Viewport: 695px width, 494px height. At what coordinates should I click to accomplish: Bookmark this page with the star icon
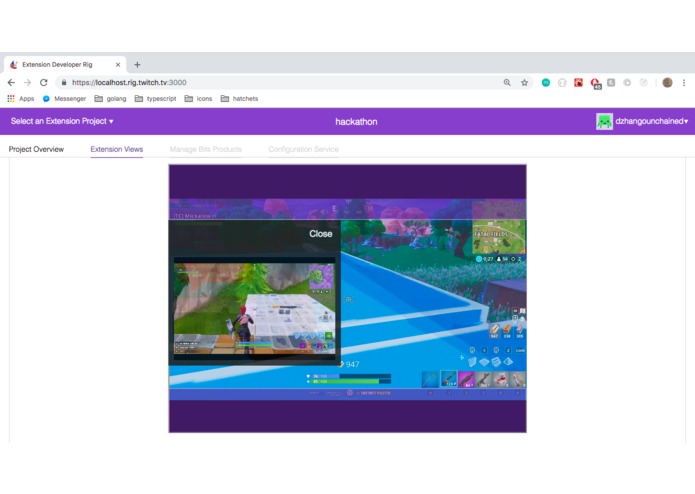[524, 82]
